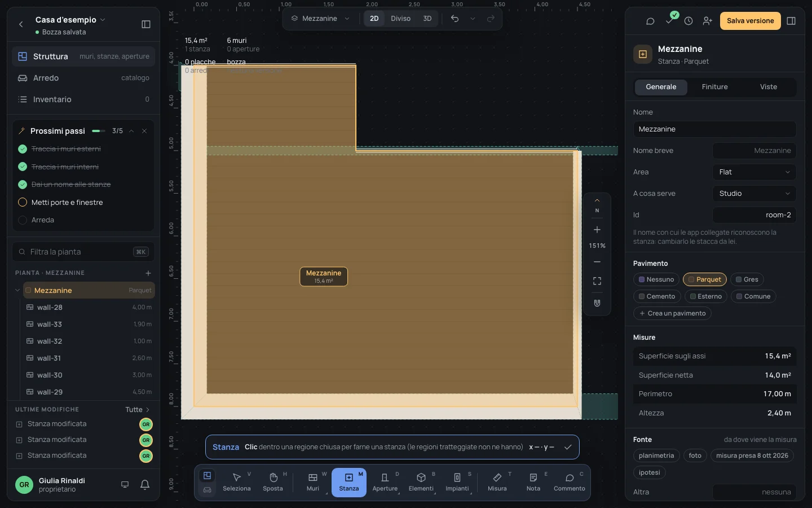Click the zoom in plus button
812x508 pixels.
(x=597, y=230)
